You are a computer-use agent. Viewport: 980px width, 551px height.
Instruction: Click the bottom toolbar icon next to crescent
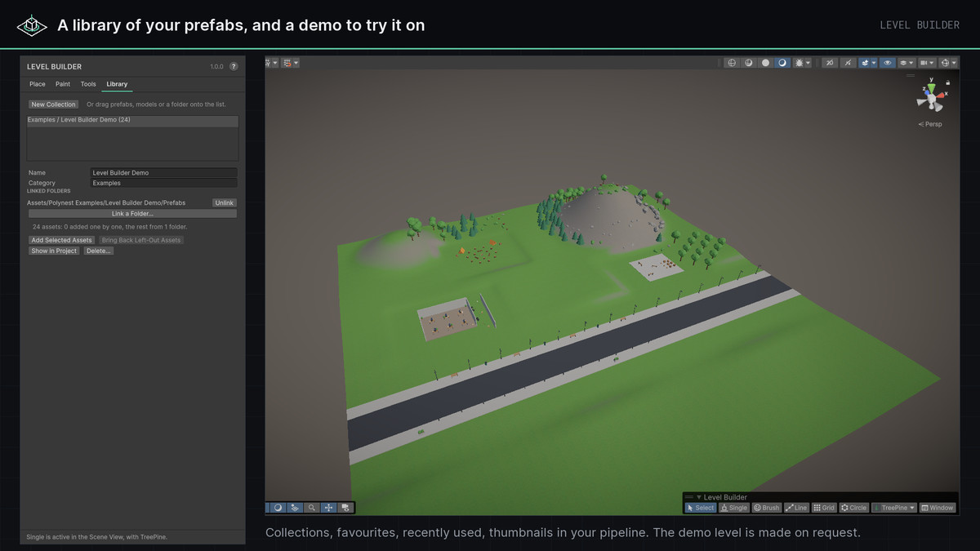click(295, 508)
